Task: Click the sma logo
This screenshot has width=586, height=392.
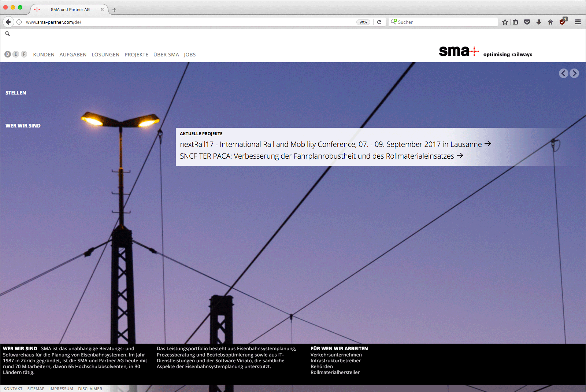Action: [x=459, y=51]
